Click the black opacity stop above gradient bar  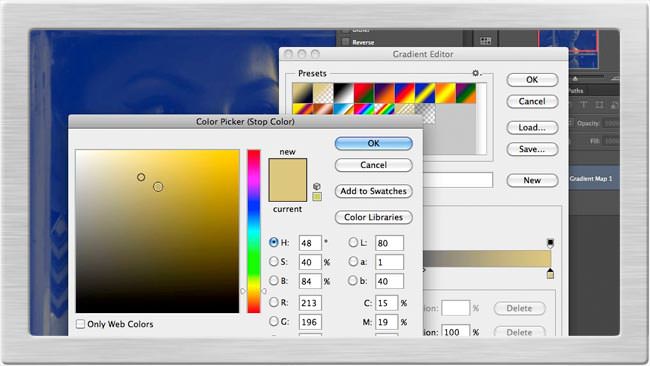click(550, 243)
